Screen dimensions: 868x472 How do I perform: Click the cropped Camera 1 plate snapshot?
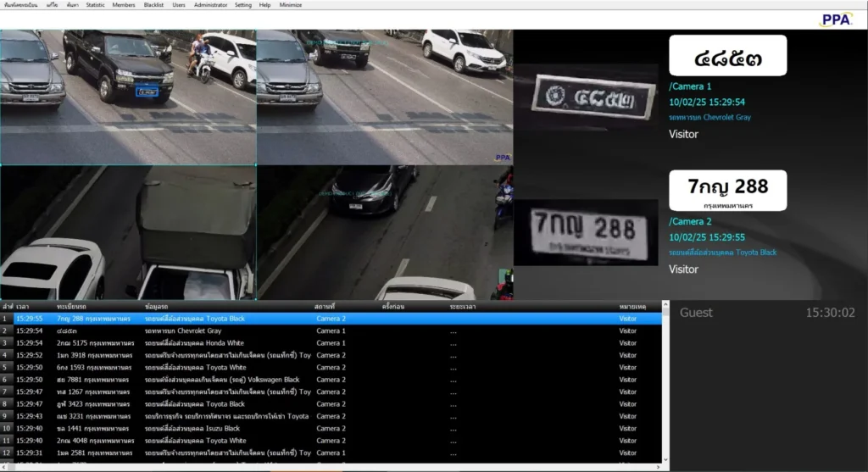[x=585, y=100]
